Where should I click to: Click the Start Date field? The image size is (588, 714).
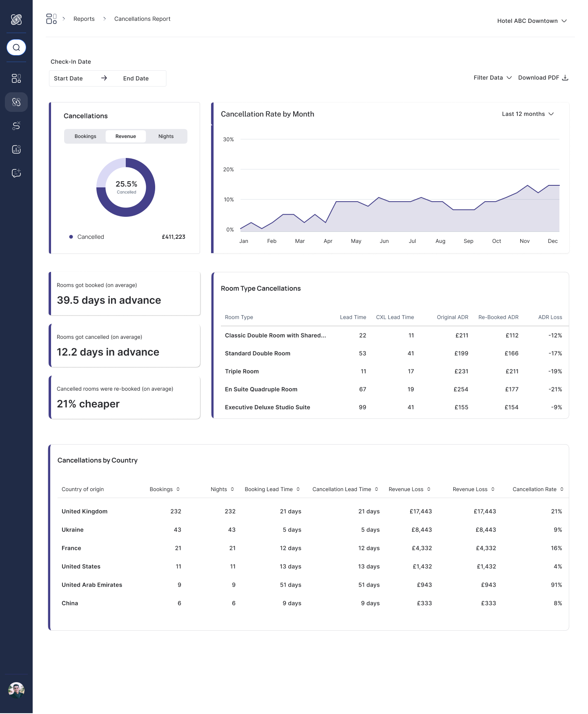click(x=68, y=78)
